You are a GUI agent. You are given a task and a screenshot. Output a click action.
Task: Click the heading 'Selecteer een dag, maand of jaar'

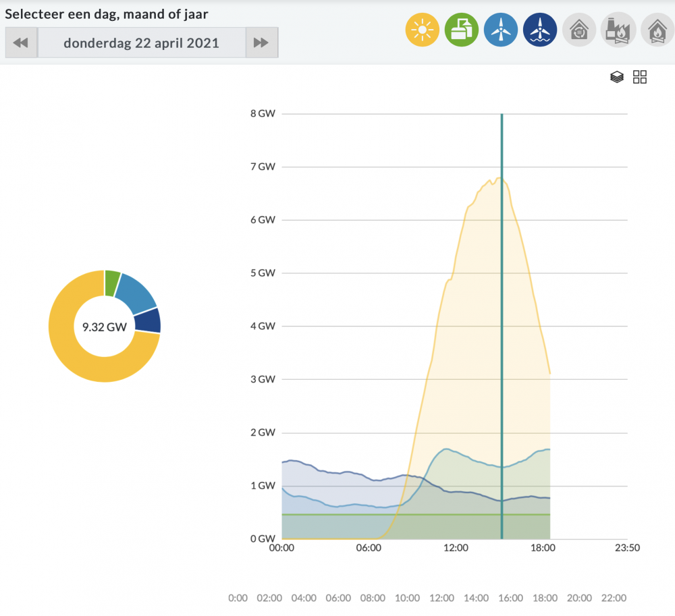pyautogui.click(x=107, y=14)
